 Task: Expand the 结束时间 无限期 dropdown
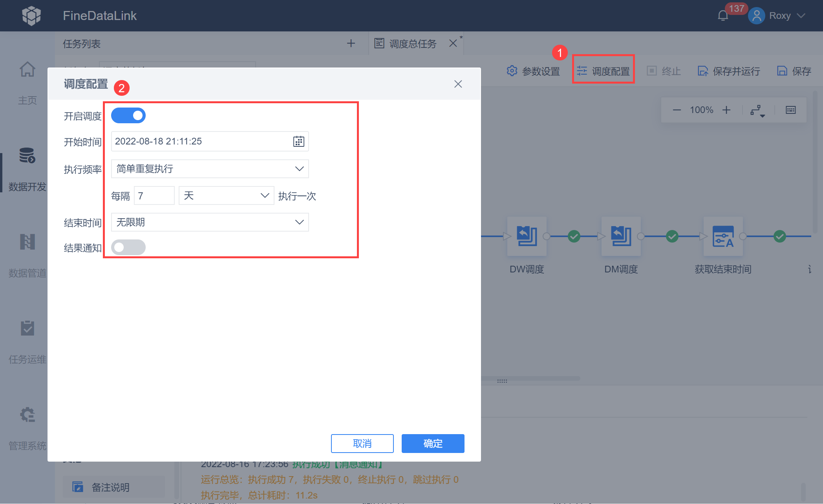210,222
